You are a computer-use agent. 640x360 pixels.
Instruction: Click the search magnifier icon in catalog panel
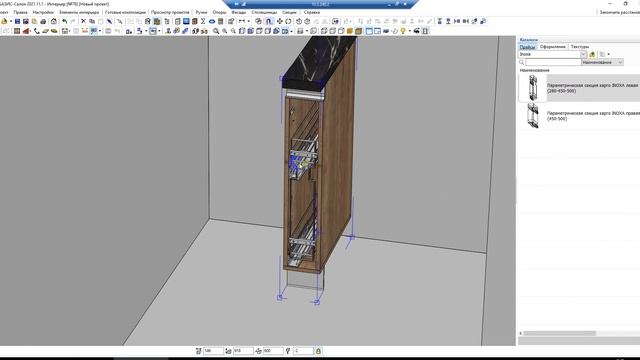coord(522,62)
